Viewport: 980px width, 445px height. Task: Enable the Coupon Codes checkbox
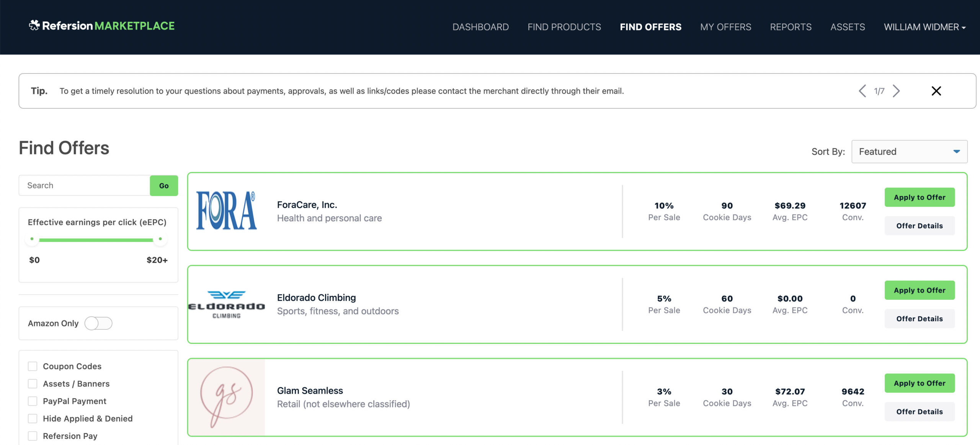point(33,366)
